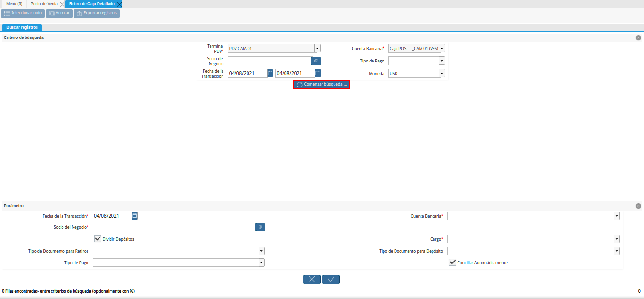Click the Socio del Negocio search criteria field
Image resolution: width=644 pixels, height=299 pixels.
(269, 61)
